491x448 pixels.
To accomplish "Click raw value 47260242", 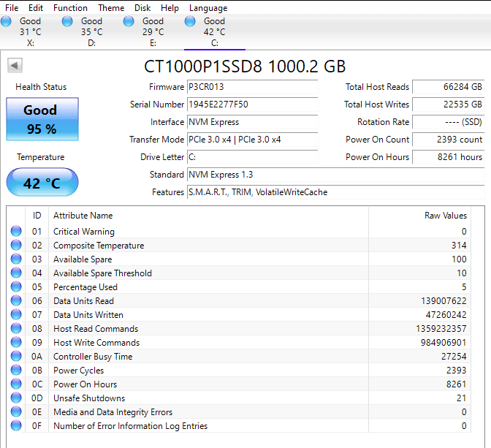I will pyautogui.click(x=446, y=315).
